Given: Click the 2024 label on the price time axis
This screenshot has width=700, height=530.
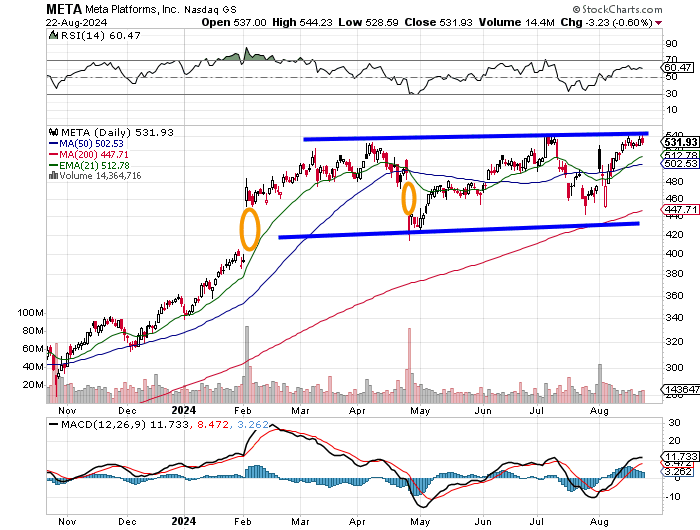Looking at the screenshot, I should tap(184, 410).
